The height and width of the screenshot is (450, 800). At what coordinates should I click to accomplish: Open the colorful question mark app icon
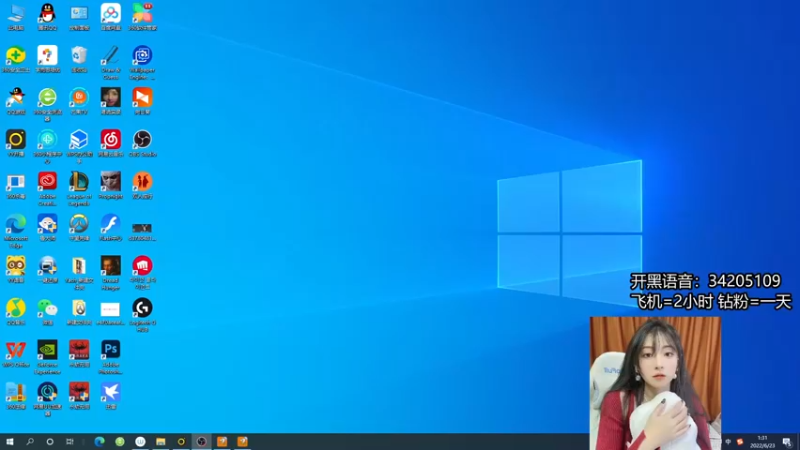[x=47, y=59]
